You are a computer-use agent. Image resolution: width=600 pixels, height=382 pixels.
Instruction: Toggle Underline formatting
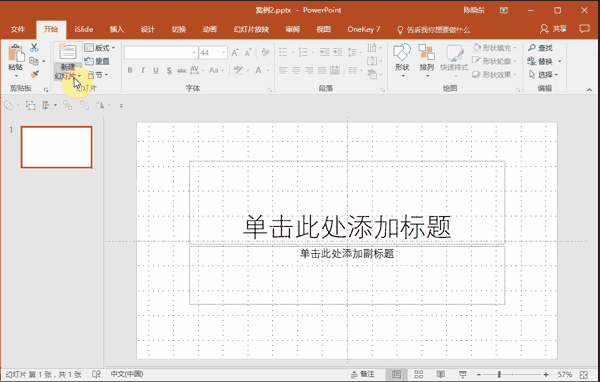click(156, 70)
